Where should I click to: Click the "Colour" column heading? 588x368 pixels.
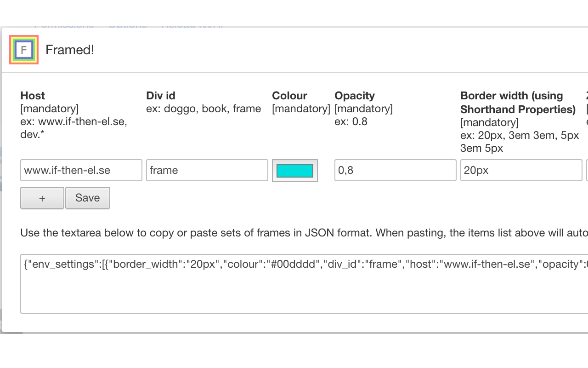coord(289,96)
